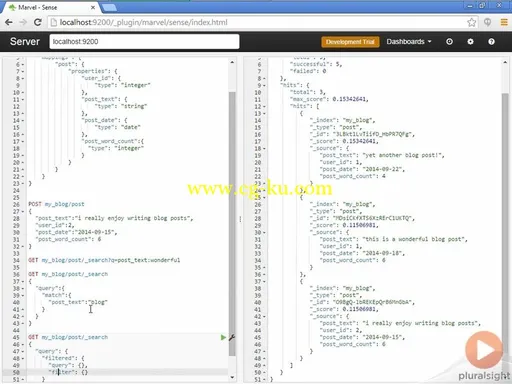Click the output pane scrollbar up arrow
Image resolution: width=512 pixels, height=384 pixels.
505,62
